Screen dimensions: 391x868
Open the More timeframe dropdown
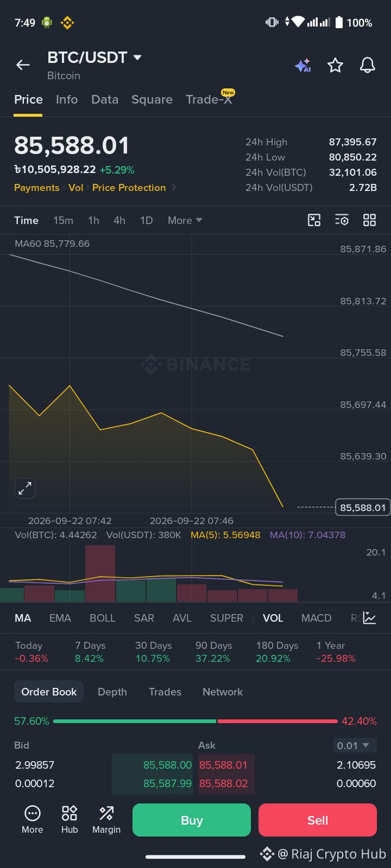185,220
